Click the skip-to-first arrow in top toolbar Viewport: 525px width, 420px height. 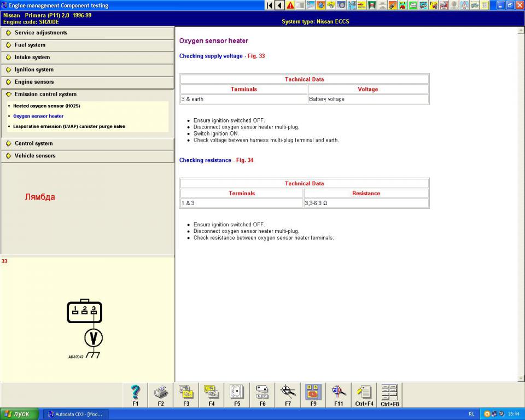[269, 5]
